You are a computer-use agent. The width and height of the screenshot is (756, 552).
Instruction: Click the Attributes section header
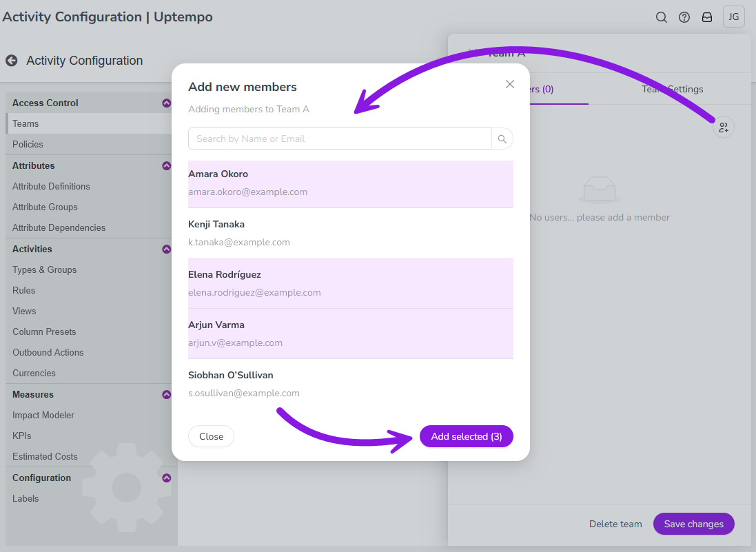(89, 166)
